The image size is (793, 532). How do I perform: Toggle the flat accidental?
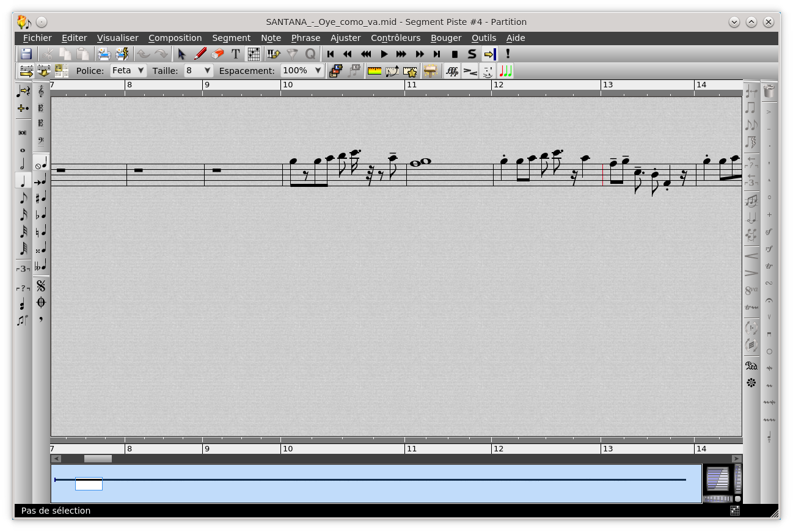coord(41,215)
